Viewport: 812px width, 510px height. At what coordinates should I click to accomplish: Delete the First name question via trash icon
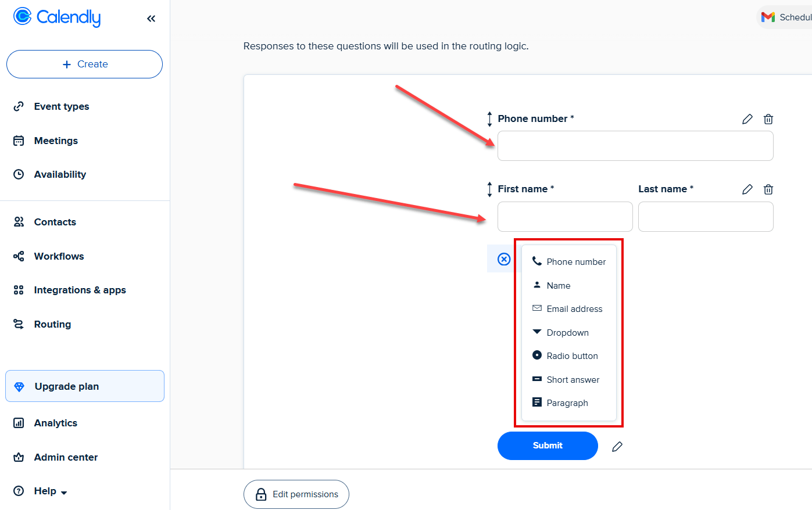click(x=768, y=189)
